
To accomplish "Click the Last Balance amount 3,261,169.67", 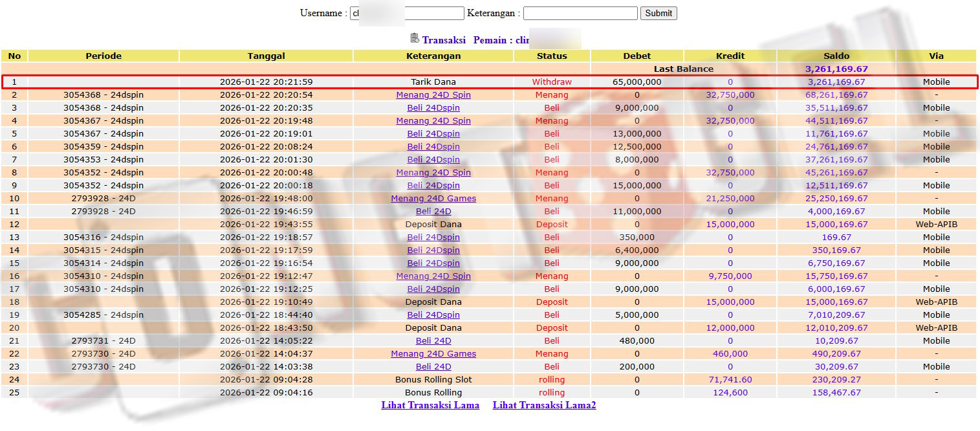I will [836, 69].
